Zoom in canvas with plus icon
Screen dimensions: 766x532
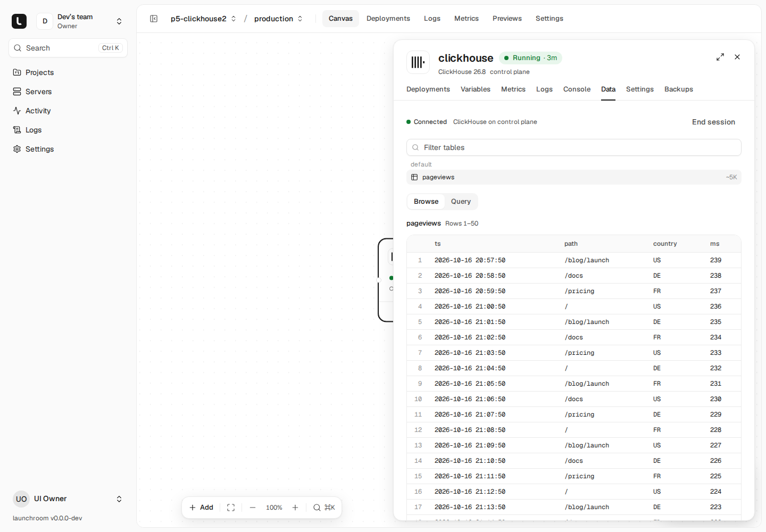pyautogui.click(x=295, y=508)
